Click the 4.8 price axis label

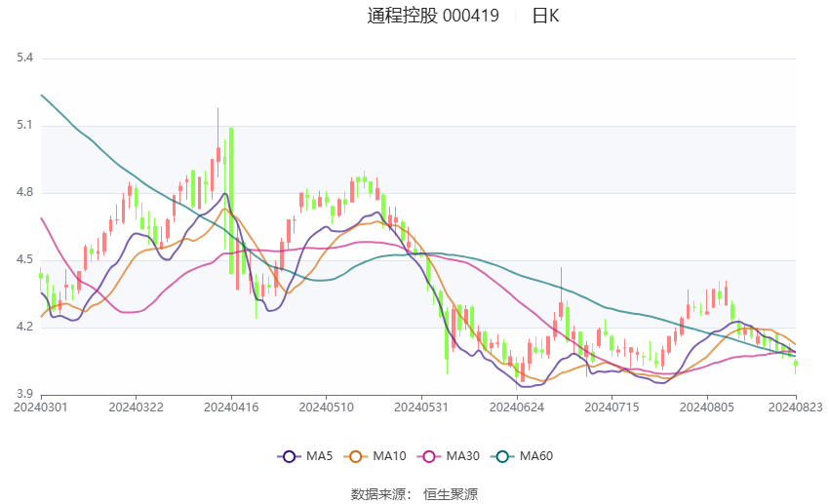coord(24,192)
